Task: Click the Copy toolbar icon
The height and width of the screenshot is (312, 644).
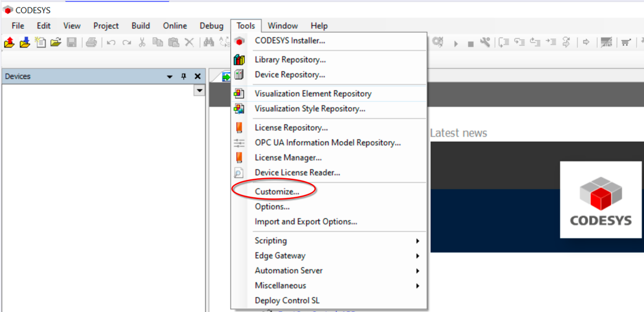Action: 158,42
